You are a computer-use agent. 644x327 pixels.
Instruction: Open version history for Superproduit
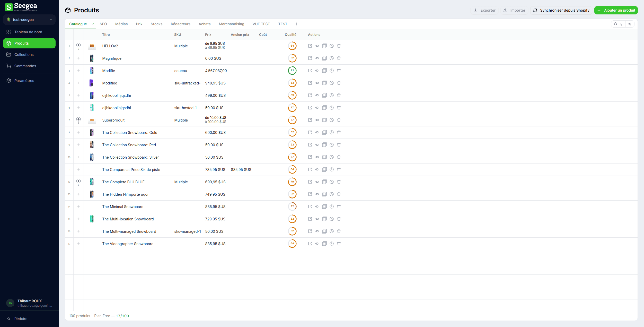[x=331, y=120]
